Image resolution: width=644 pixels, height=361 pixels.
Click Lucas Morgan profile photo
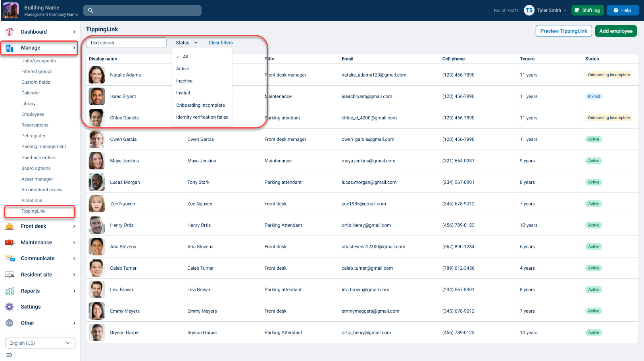pyautogui.click(x=97, y=182)
